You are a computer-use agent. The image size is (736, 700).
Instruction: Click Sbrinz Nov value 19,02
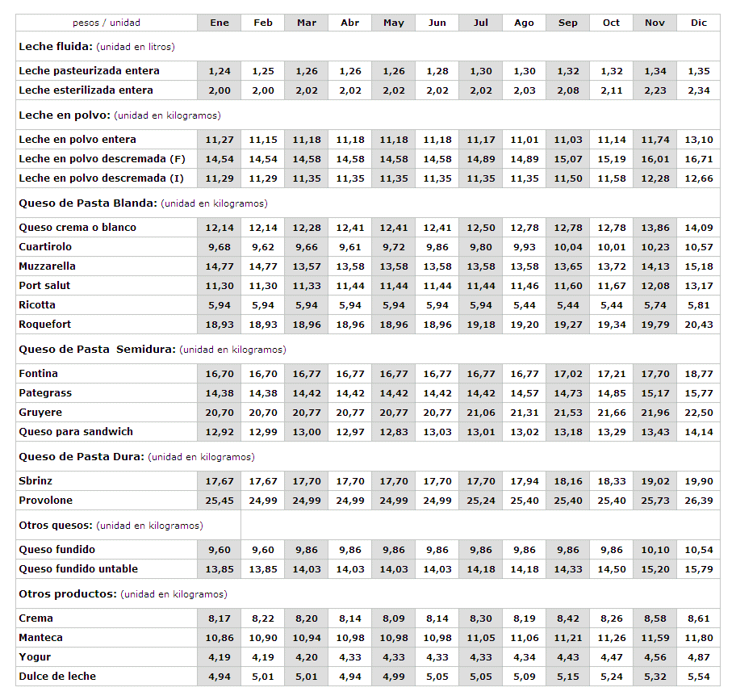[654, 480]
